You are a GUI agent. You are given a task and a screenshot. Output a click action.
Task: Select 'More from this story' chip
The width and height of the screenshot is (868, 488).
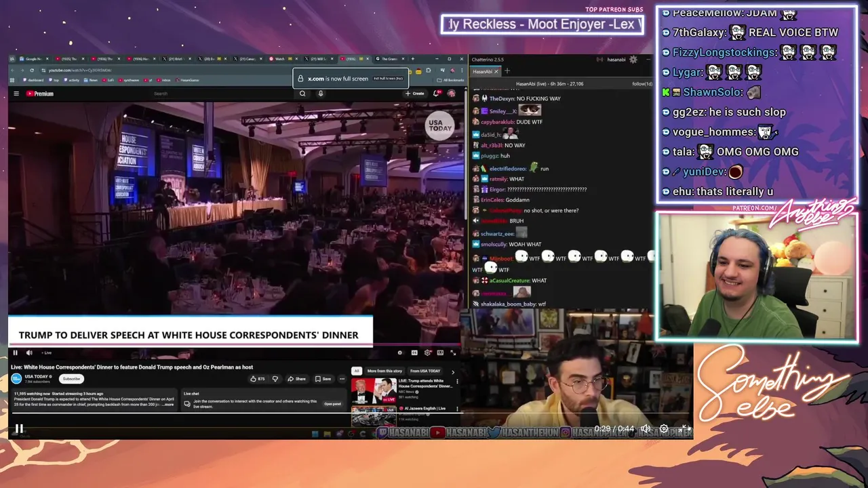coord(384,371)
